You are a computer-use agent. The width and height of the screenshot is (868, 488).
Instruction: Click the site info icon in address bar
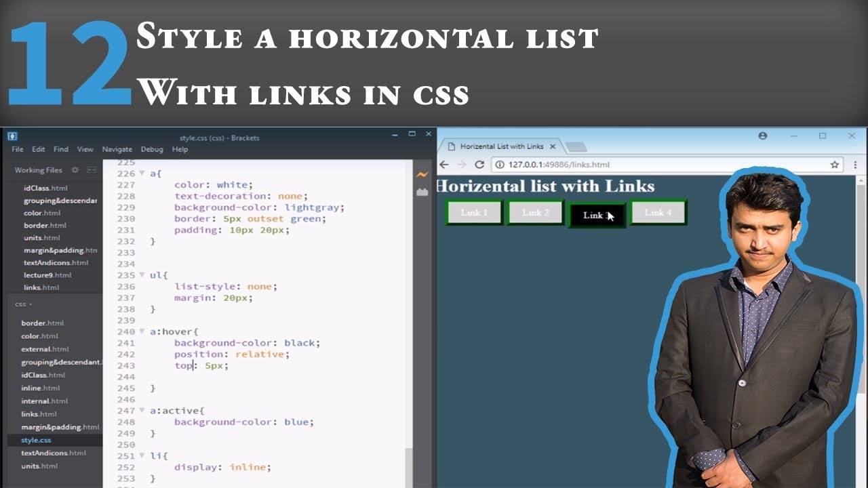click(x=500, y=165)
